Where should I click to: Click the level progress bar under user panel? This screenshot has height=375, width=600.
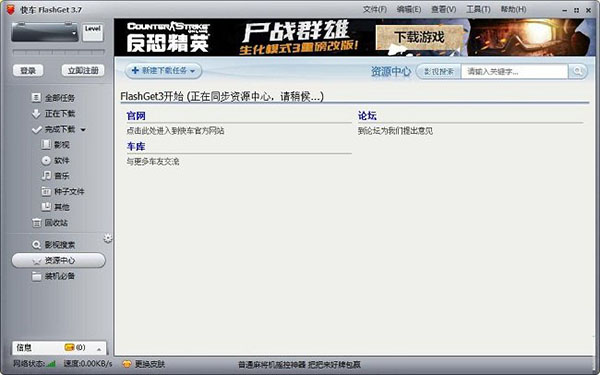click(x=58, y=52)
